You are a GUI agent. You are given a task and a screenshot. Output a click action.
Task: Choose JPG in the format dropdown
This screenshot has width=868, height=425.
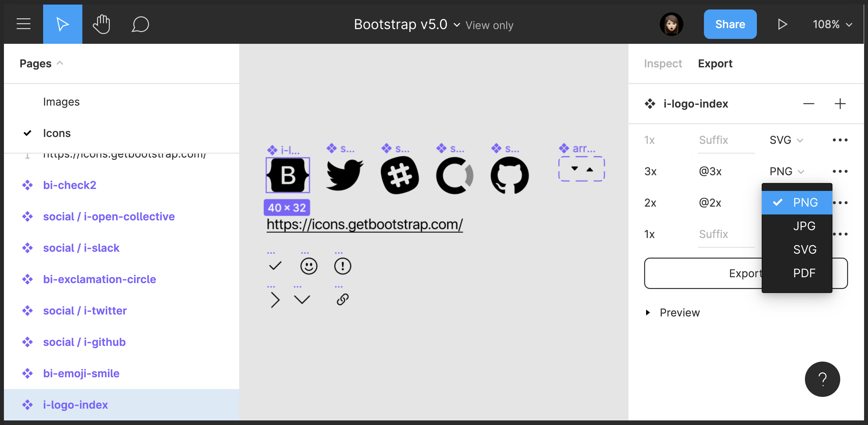tap(804, 226)
